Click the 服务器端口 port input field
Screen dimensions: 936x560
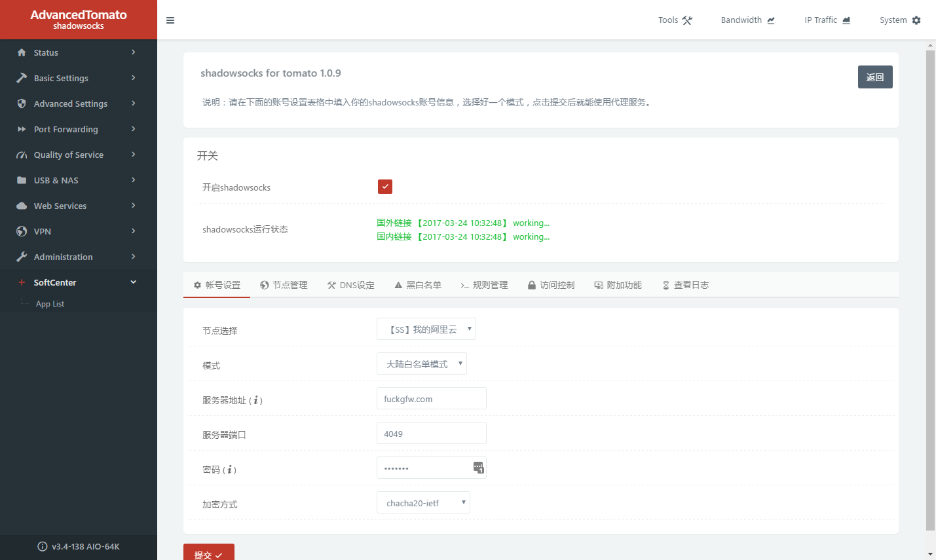point(431,434)
